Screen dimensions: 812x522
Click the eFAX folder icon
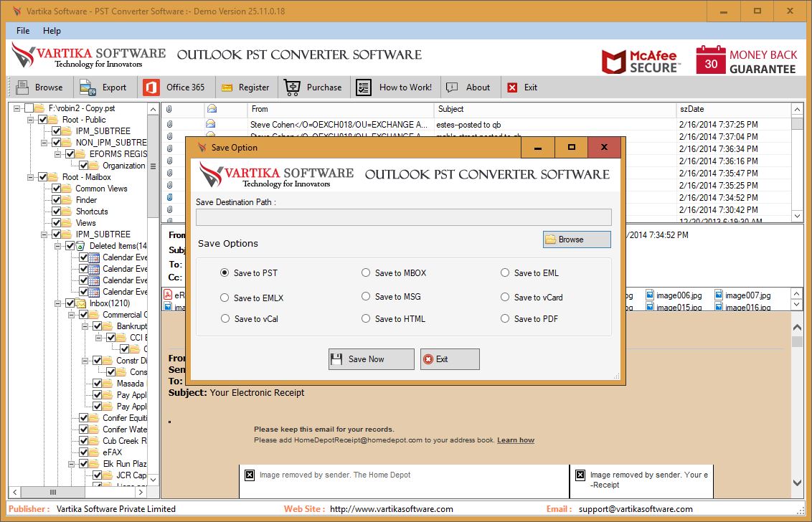coord(94,452)
